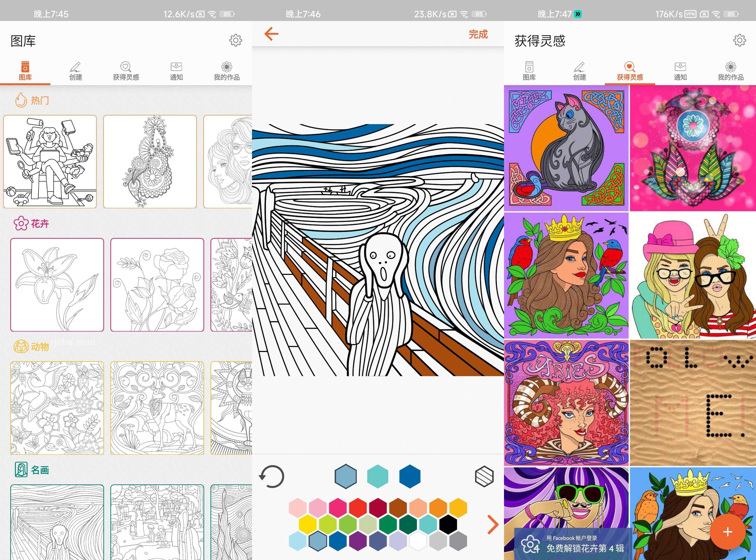Open lily flower coloring page
The image size is (756, 560).
pos(57,285)
